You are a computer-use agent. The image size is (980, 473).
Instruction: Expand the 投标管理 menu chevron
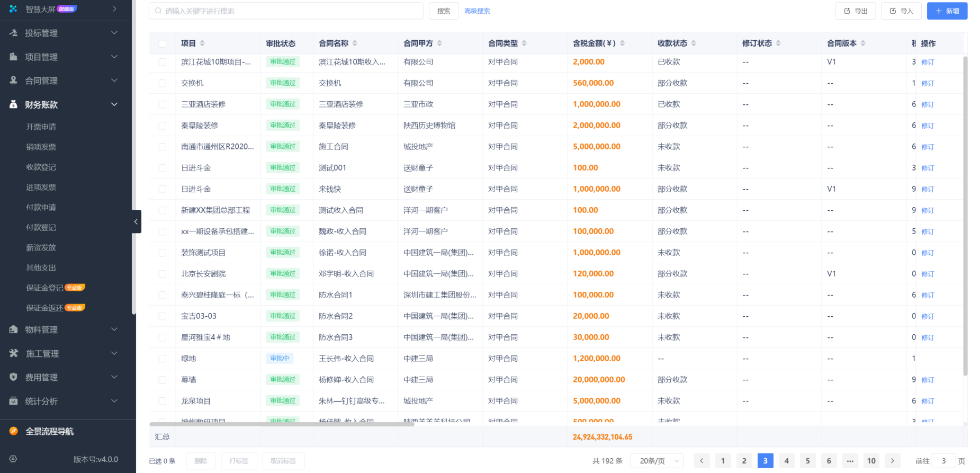point(114,33)
